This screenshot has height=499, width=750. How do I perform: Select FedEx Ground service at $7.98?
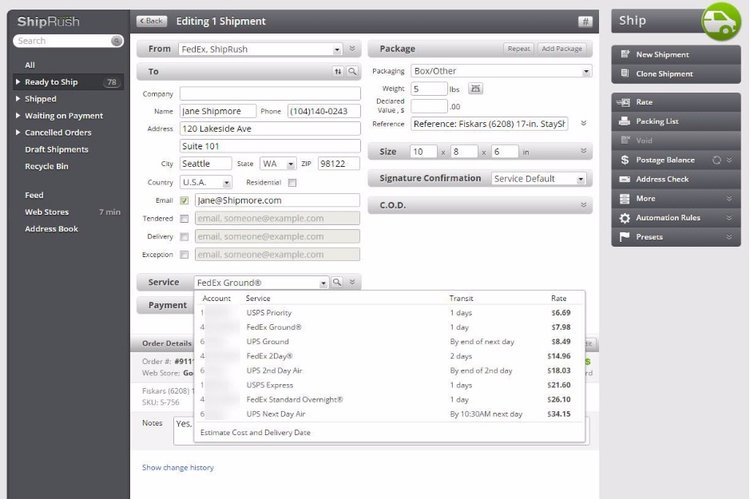[x=389, y=327]
